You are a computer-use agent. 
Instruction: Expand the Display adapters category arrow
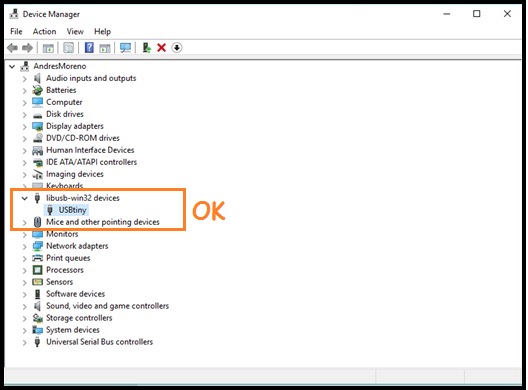(24, 127)
